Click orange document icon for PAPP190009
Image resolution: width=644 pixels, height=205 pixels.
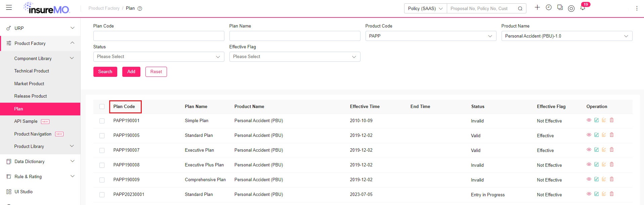[x=604, y=179]
